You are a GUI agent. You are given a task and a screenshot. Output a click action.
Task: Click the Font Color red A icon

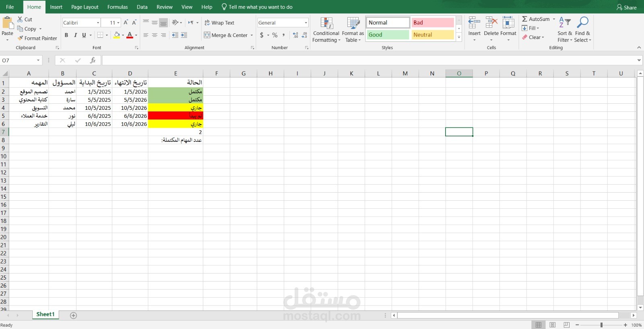[130, 35]
